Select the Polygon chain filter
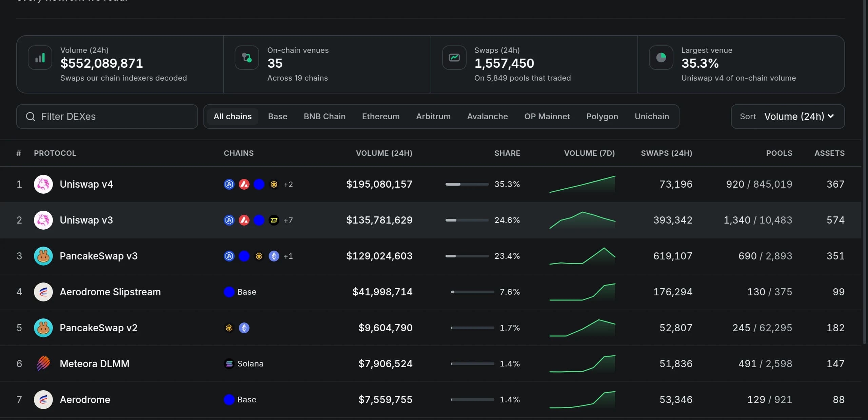 coord(602,117)
